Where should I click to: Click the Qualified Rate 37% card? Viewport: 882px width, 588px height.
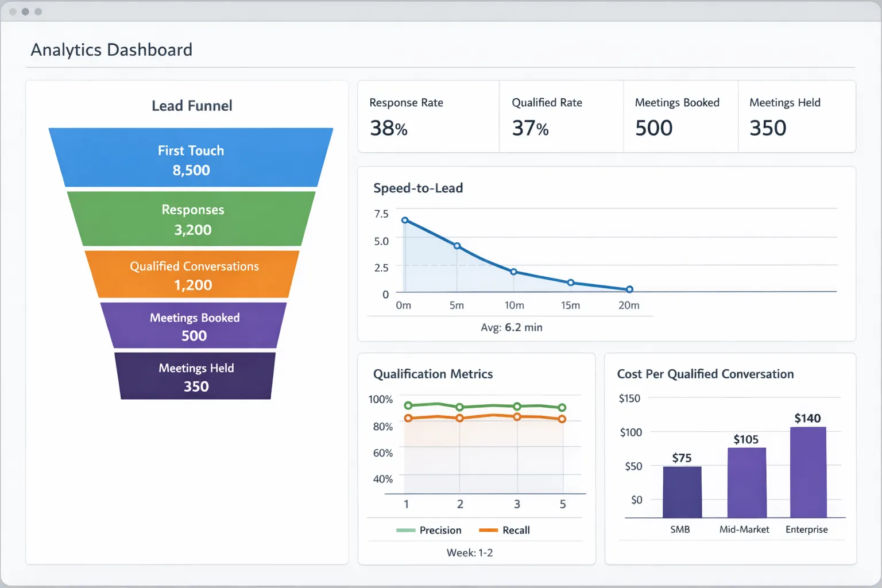click(560, 116)
